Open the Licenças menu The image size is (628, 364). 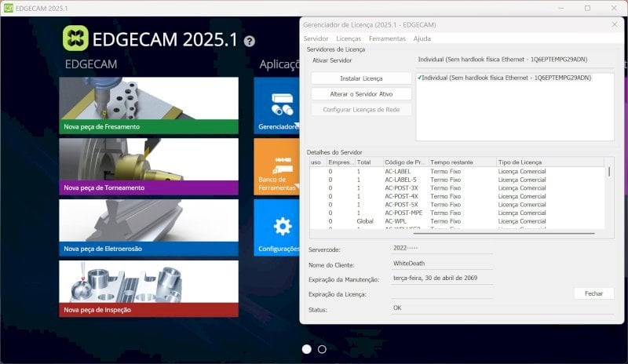(349, 38)
